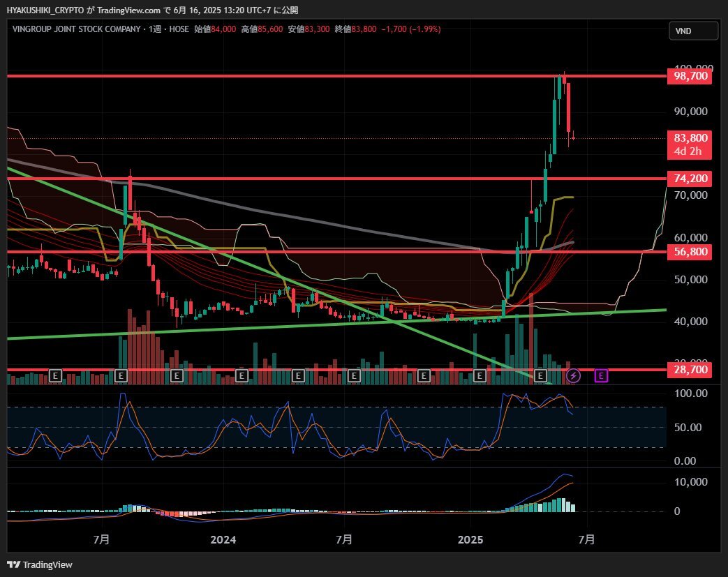Click the 40,000 price axis label
The height and width of the screenshot is (577, 728).
[x=690, y=321]
